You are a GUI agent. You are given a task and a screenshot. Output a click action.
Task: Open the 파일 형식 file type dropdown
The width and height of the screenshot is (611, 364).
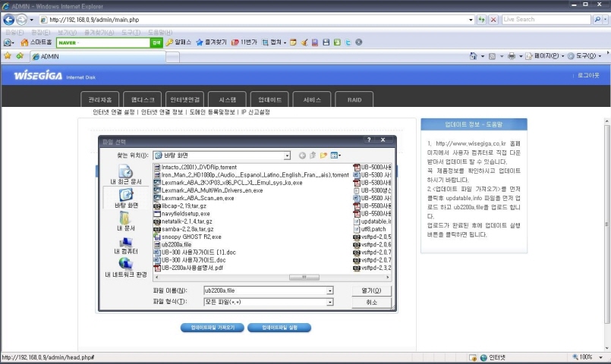tap(330, 302)
